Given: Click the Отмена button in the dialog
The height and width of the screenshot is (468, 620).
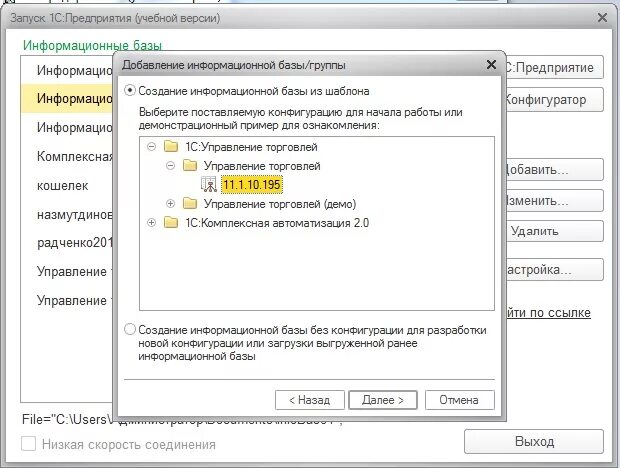Looking at the screenshot, I should 459,400.
